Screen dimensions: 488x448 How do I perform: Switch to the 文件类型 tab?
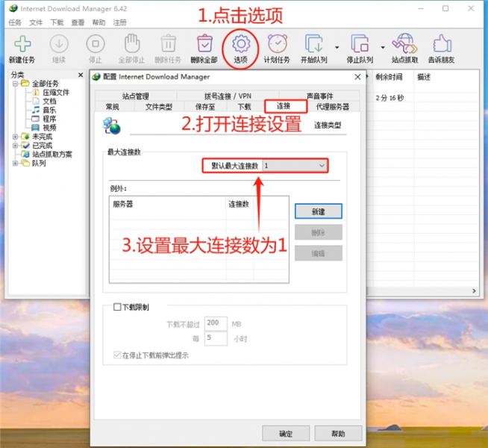click(159, 107)
